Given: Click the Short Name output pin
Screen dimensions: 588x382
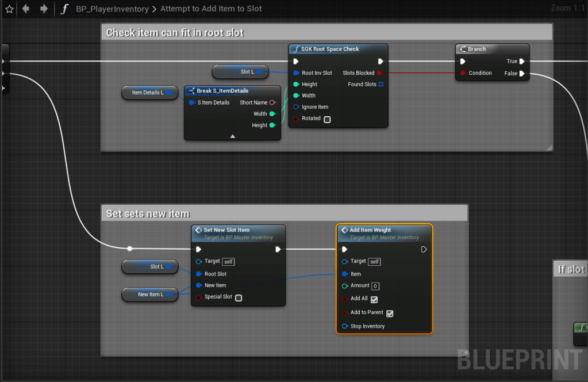Looking at the screenshot, I should click(x=272, y=102).
